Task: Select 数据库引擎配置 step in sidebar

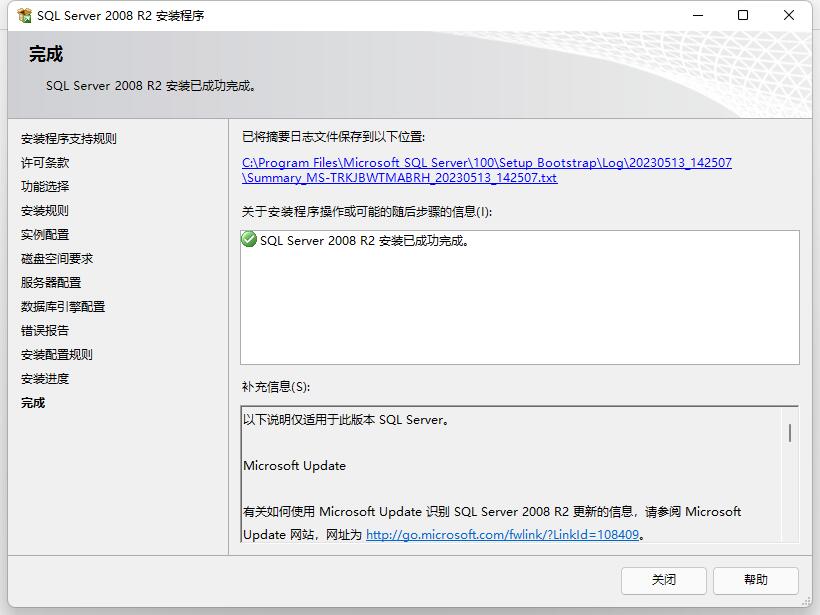Action: (x=63, y=307)
